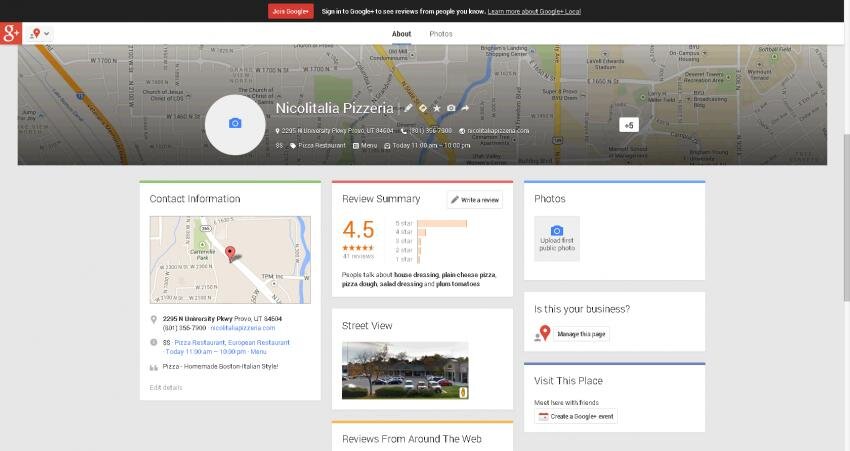Click the header address 2295 N University Pkwy
850x451 pixels.
(x=338, y=131)
